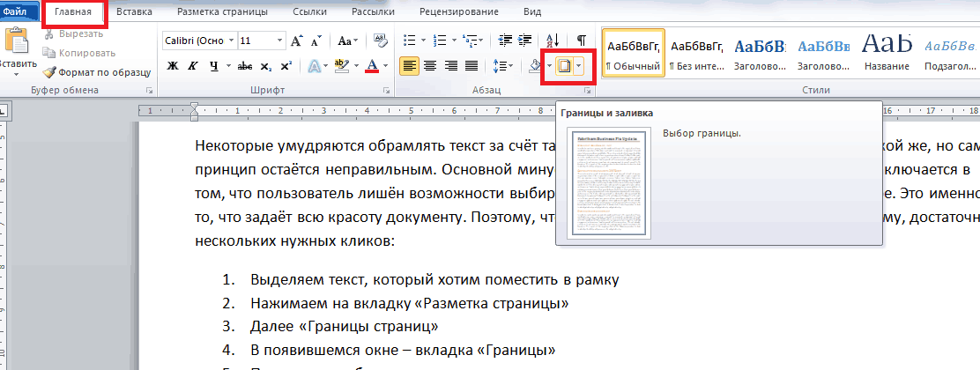Image resolution: width=980 pixels, height=370 pixels.
Task: Expand the borders dropdown arrow
Action: click(x=579, y=65)
